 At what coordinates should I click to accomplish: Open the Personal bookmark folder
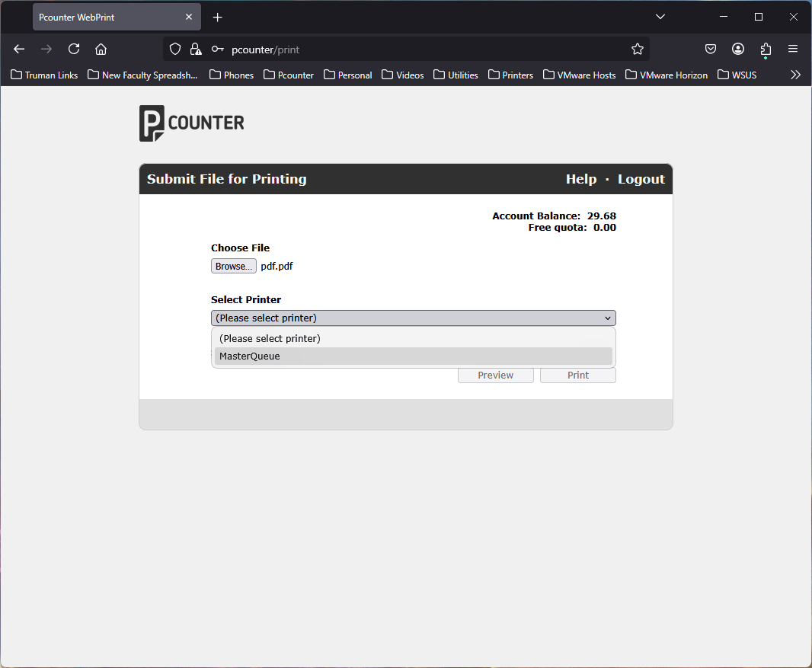(x=347, y=75)
